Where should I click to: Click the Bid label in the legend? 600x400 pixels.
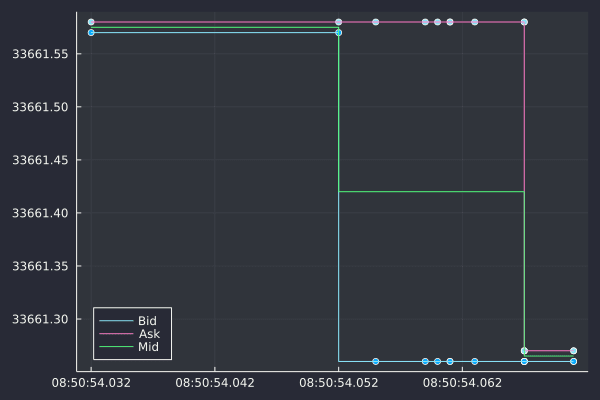point(147,321)
